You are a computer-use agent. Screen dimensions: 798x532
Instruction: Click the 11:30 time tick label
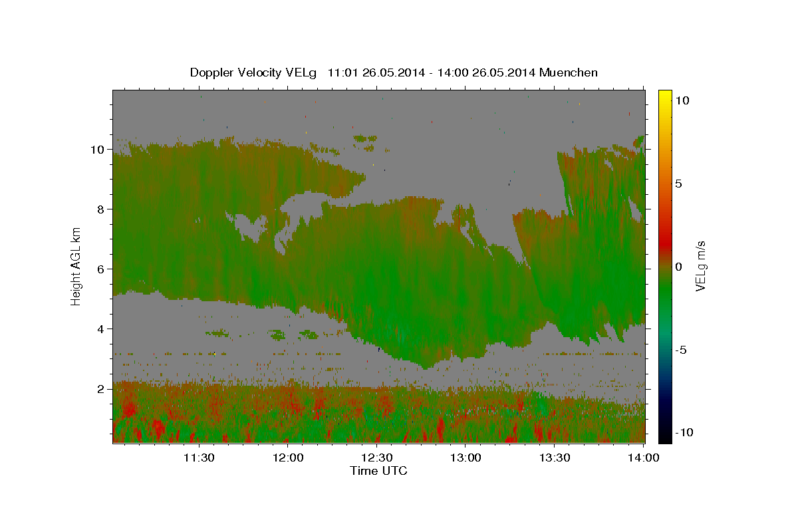(x=199, y=458)
